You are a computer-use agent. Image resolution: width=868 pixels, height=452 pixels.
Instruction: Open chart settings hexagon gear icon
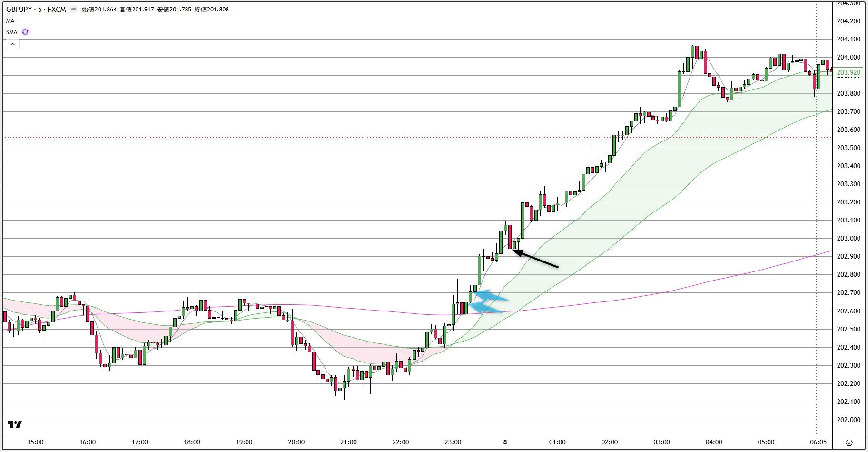(x=849, y=442)
